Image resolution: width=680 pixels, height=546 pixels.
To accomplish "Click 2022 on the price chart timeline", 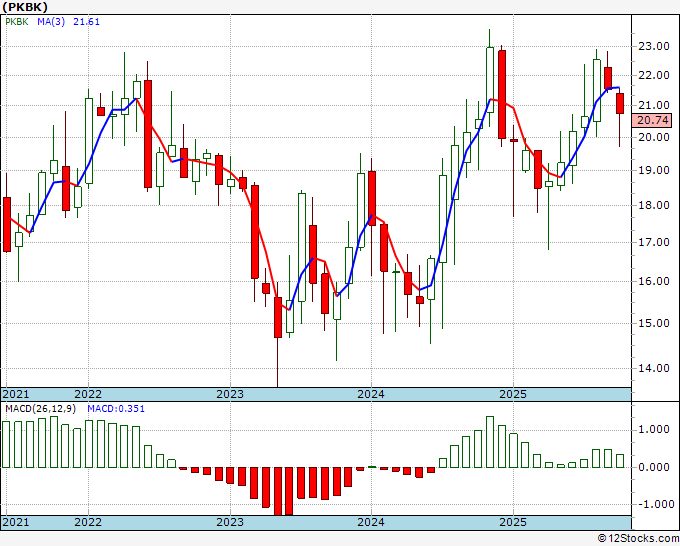I will pos(88,394).
